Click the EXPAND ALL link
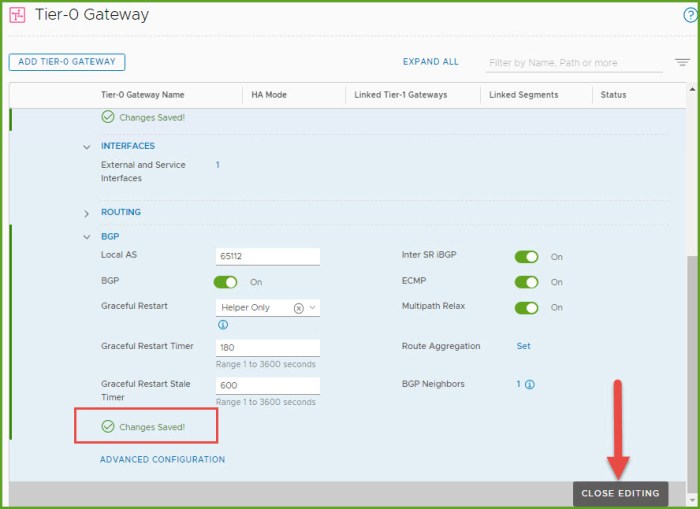Image resolution: width=700 pixels, height=509 pixels. [x=430, y=62]
